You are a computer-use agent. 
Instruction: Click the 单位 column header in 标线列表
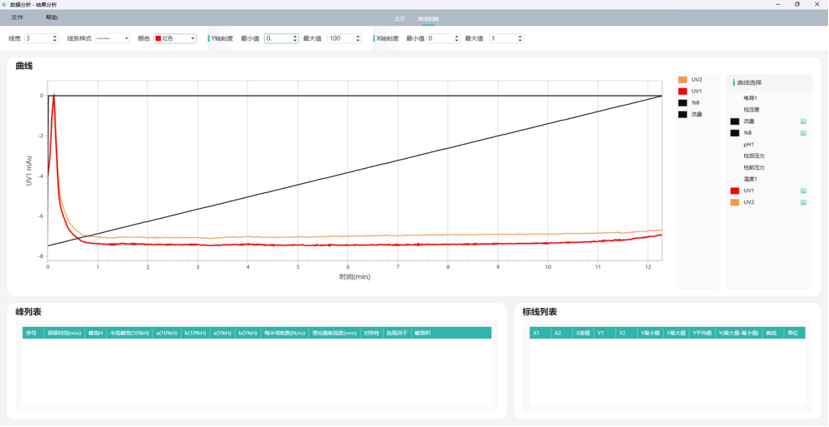coord(795,333)
